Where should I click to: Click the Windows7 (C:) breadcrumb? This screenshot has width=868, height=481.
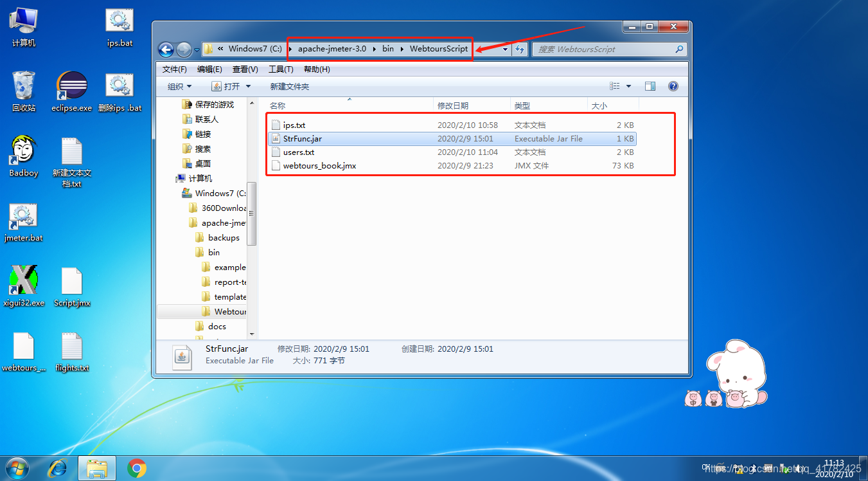pos(254,49)
